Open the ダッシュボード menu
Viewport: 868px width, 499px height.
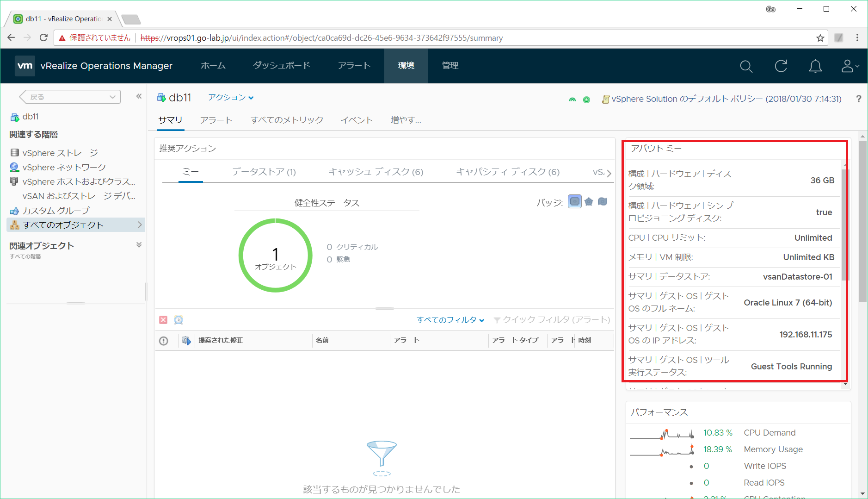[x=281, y=66]
